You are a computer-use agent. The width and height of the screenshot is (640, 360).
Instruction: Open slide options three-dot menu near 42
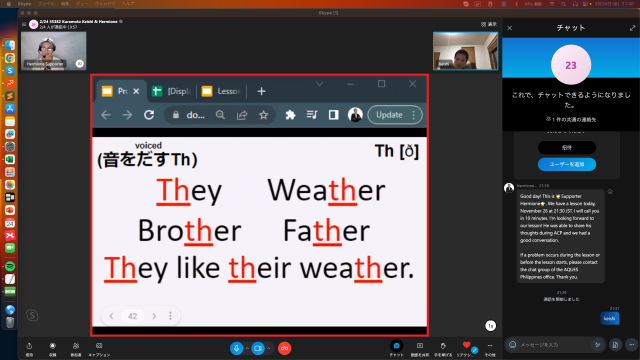click(171, 316)
